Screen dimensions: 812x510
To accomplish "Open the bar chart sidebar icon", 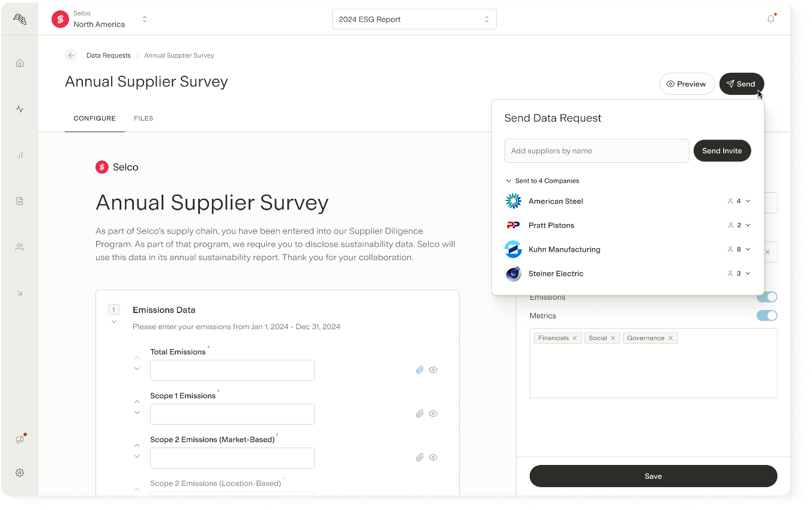I will click(x=20, y=155).
